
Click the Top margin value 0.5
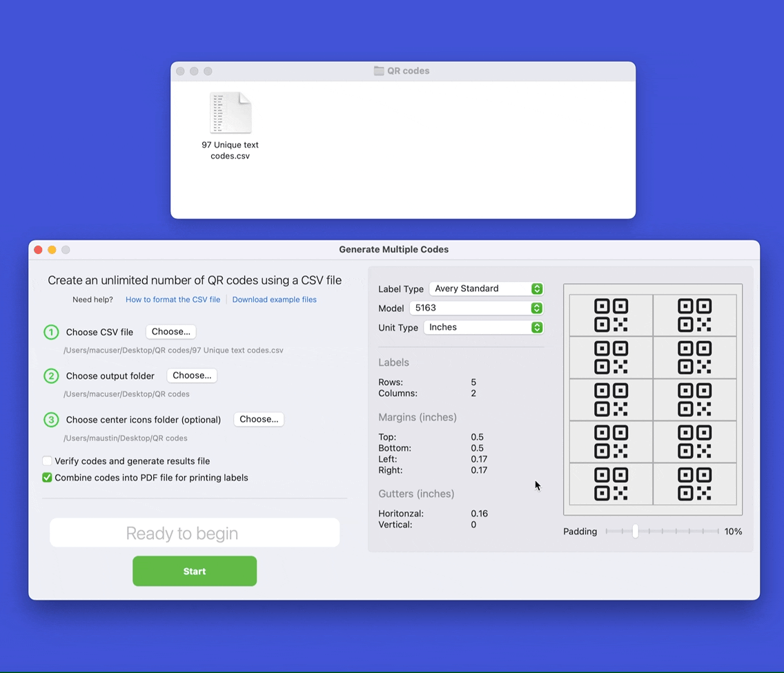[x=477, y=437]
